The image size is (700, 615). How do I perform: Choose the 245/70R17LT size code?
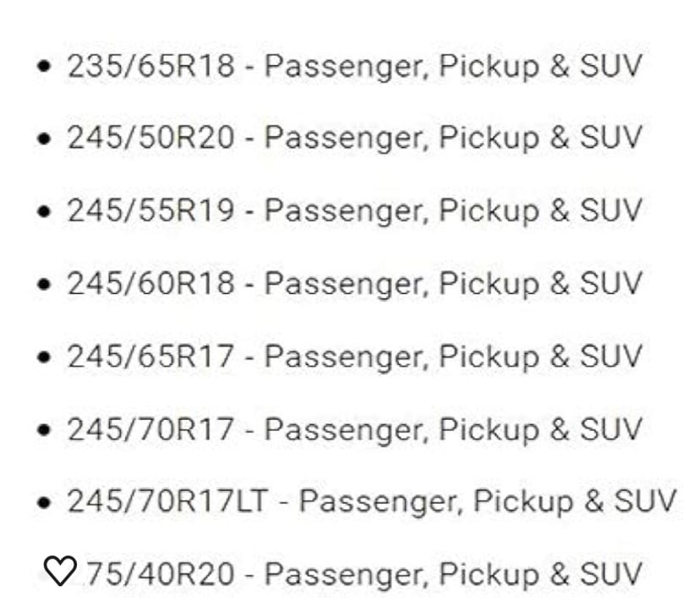168,501
